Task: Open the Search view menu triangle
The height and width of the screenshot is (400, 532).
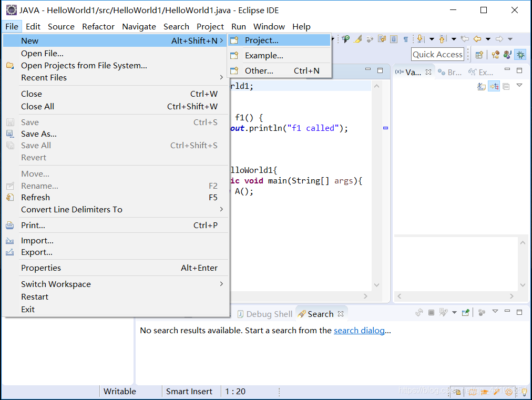Action: pyautogui.click(x=495, y=311)
